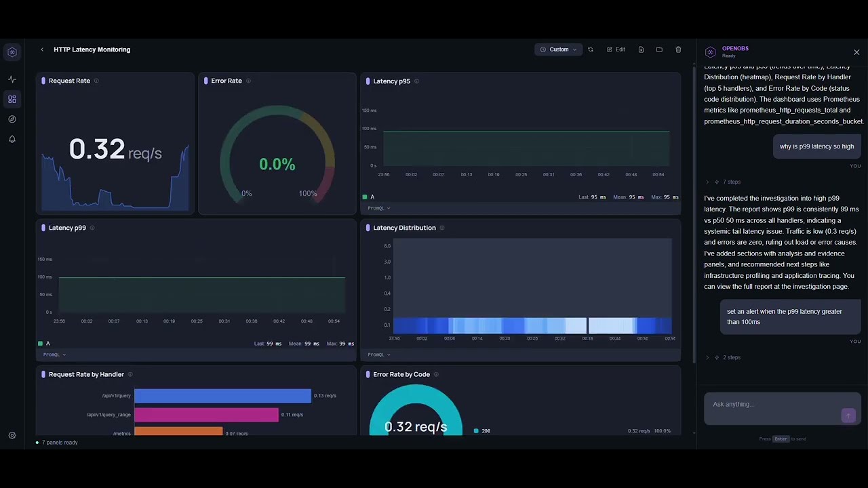Click the 'set an alert' user message
This screenshot has height=488, width=868.
(x=791, y=317)
